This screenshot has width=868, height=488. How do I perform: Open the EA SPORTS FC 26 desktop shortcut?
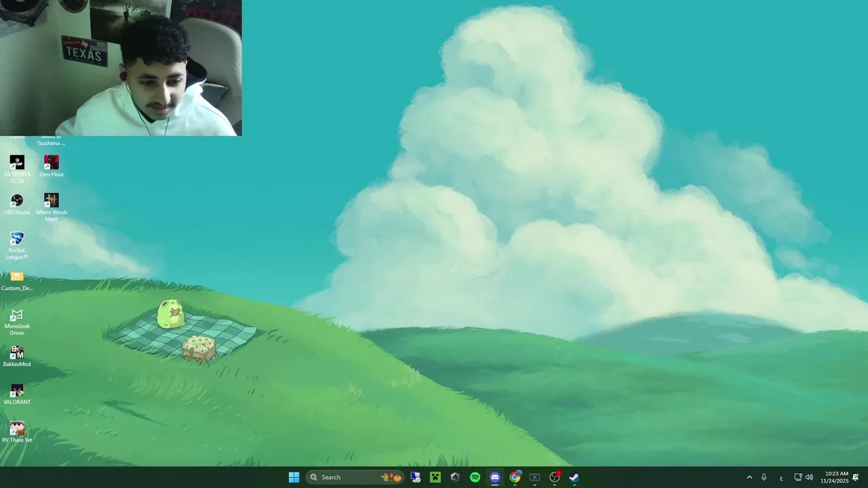click(x=17, y=169)
